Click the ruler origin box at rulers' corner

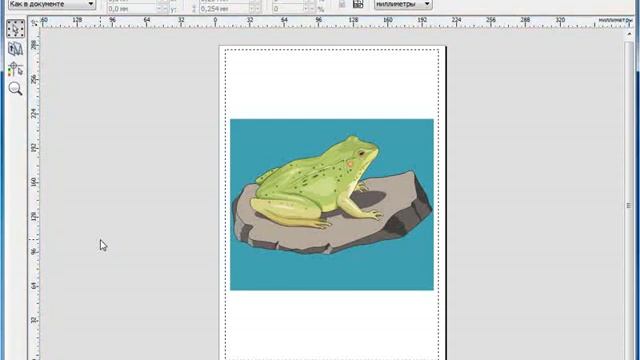tap(34, 23)
